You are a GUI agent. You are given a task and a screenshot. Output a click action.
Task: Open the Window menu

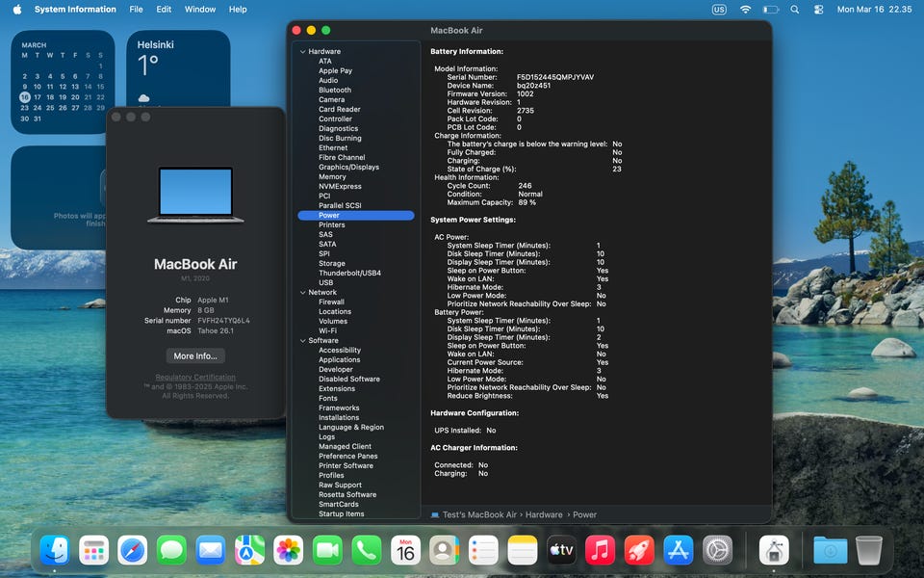[x=199, y=10]
